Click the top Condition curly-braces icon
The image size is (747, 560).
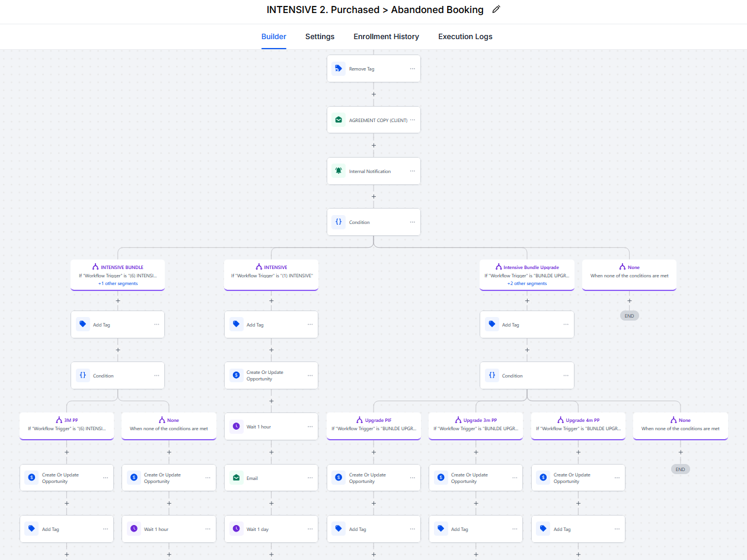[x=339, y=222]
